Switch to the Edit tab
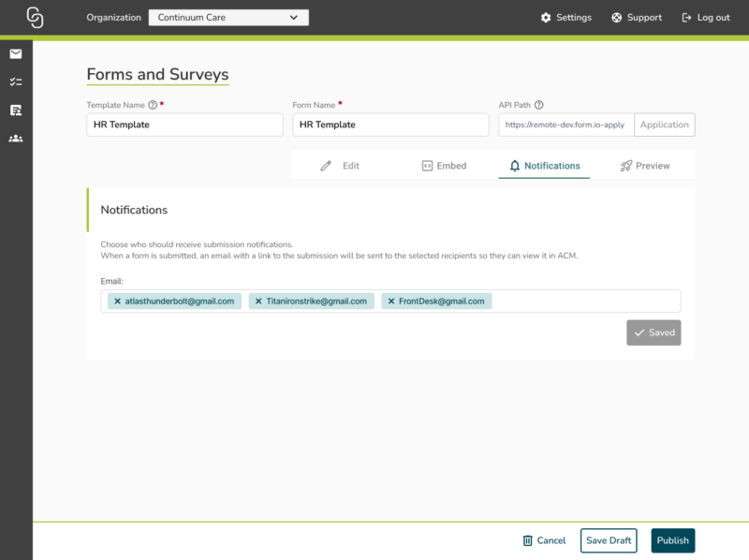This screenshot has width=749, height=560. point(340,166)
